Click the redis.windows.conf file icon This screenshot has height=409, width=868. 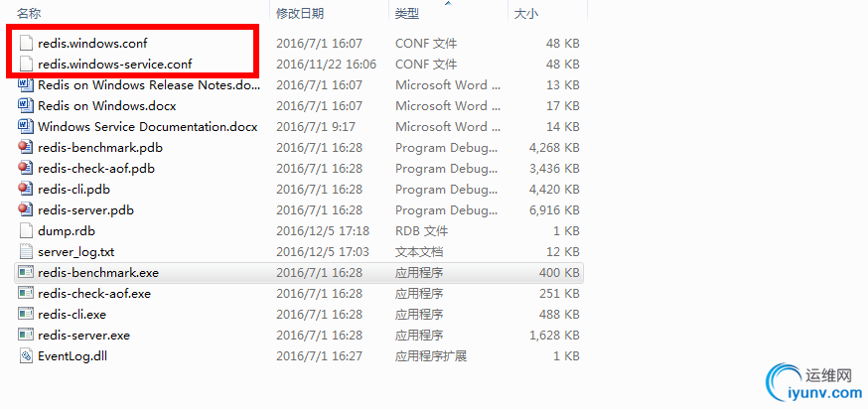pyautogui.click(x=26, y=43)
